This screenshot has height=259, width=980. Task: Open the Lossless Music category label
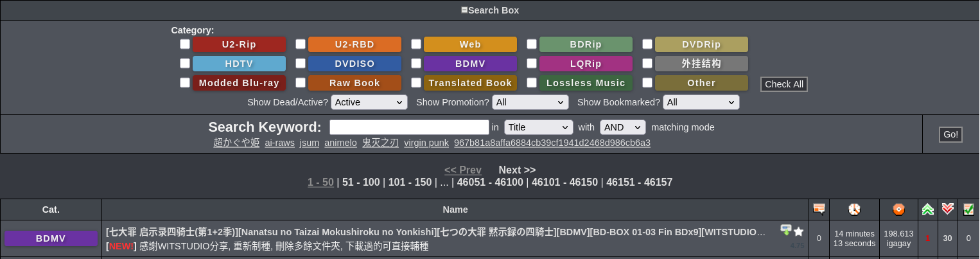pos(586,83)
